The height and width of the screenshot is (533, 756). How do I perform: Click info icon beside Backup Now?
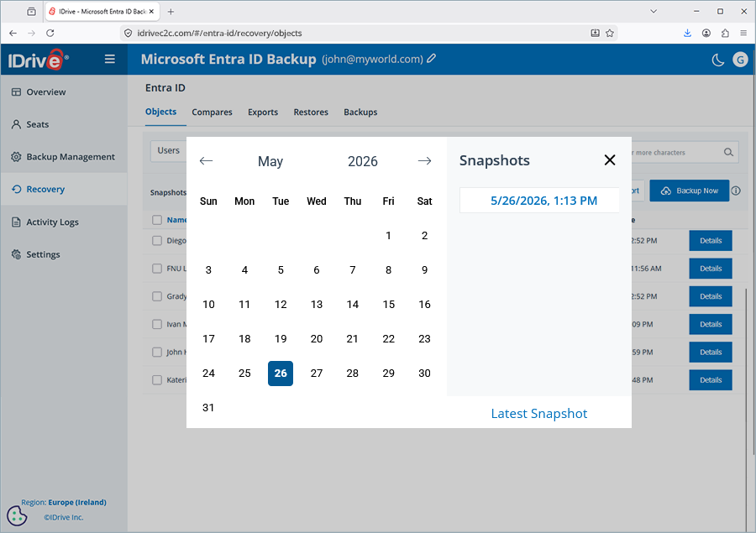pyautogui.click(x=736, y=191)
